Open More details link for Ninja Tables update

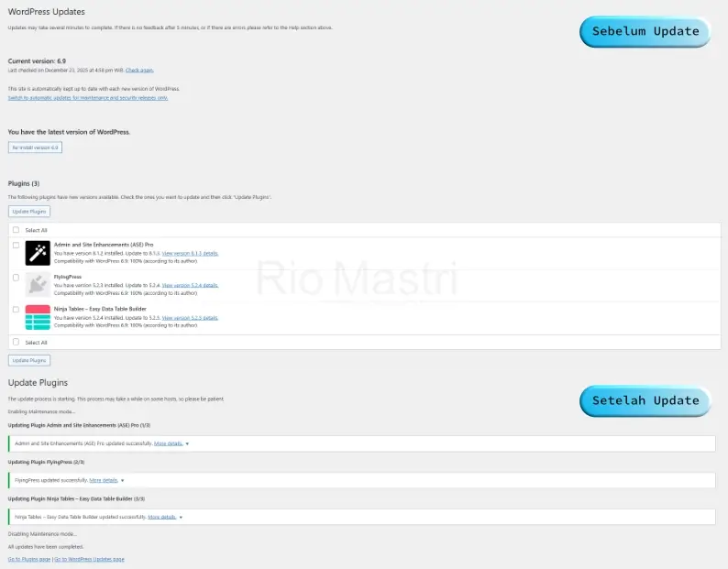pos(162,517)
